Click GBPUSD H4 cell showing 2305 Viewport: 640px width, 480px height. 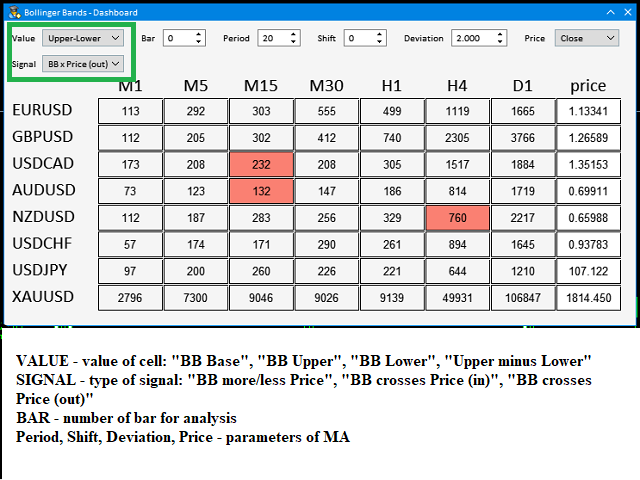[457, 137]
